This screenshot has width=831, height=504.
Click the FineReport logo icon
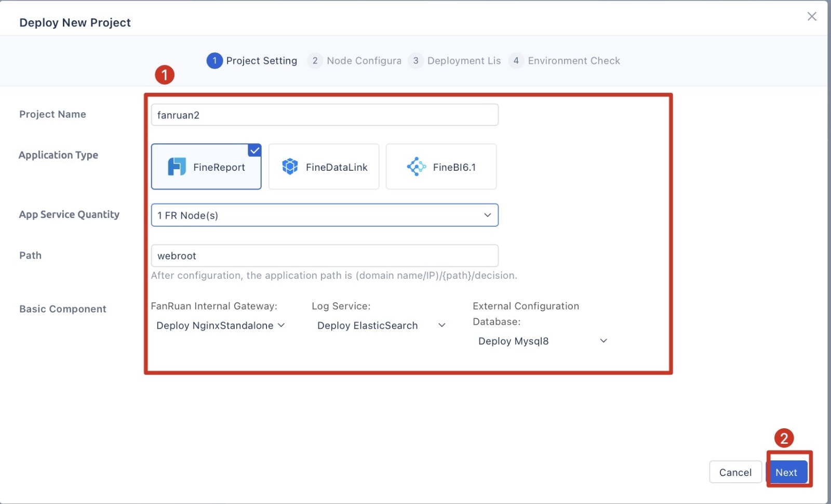pos(177,167)
